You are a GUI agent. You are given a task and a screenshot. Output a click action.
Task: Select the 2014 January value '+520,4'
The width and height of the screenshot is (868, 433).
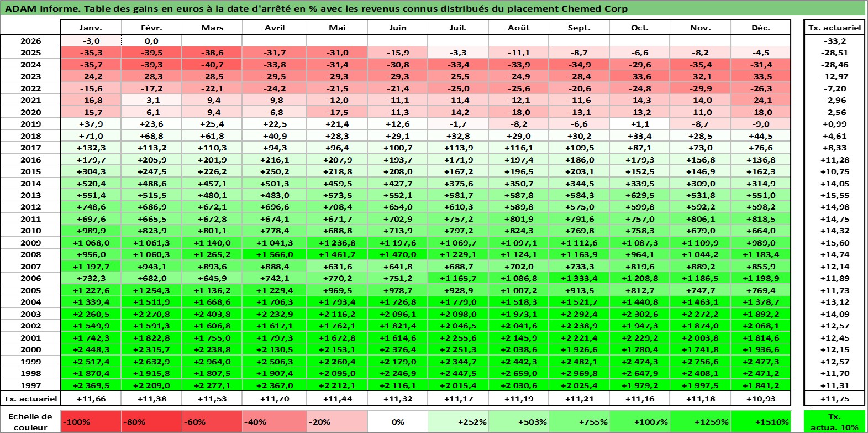click(x=91, y=184)
